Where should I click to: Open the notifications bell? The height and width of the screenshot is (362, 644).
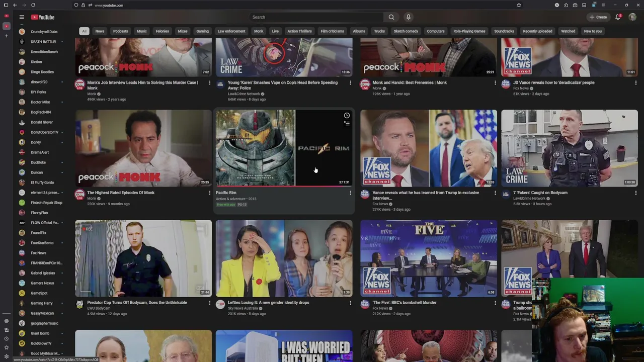pyautogui.click(x=618, y=17)
